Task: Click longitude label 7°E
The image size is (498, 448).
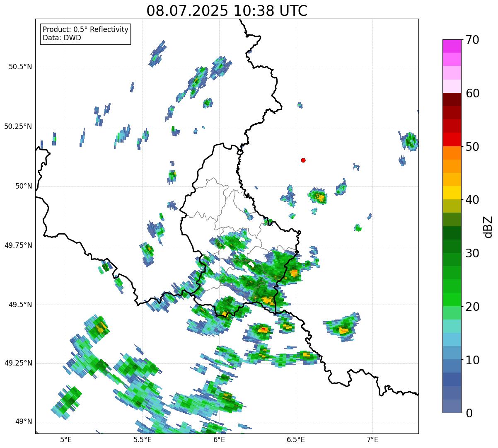Action: pos(372,439)
